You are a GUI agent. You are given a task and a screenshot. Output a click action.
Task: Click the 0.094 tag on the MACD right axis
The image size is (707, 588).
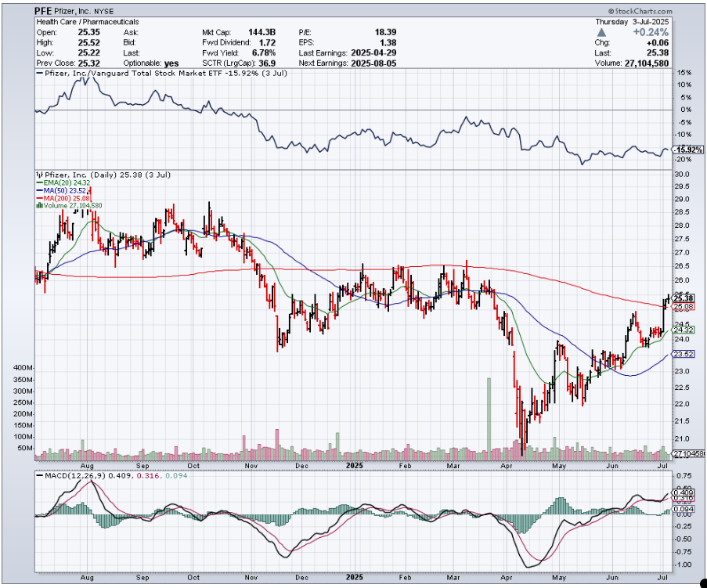click(684, 509)
